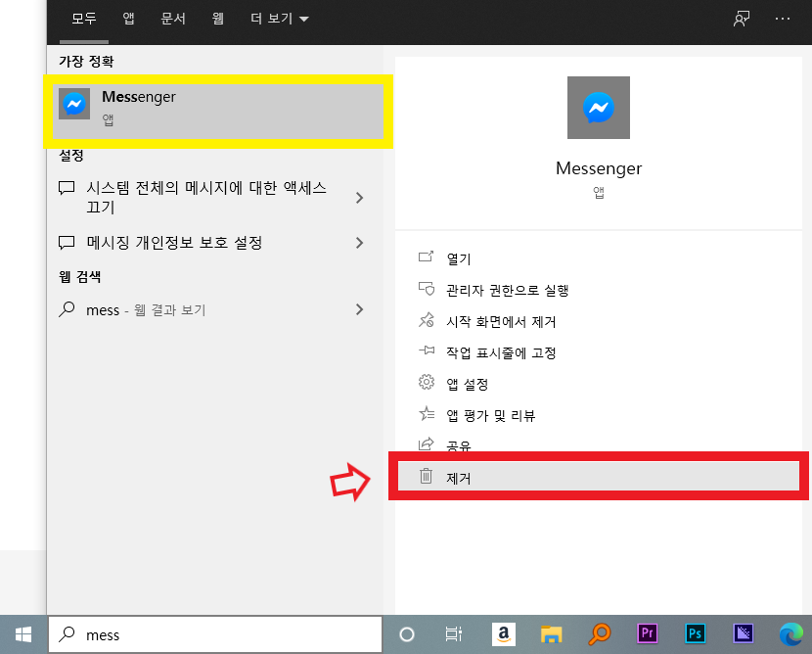Click the gear icon next to 앱 설정

click(427, 382)
